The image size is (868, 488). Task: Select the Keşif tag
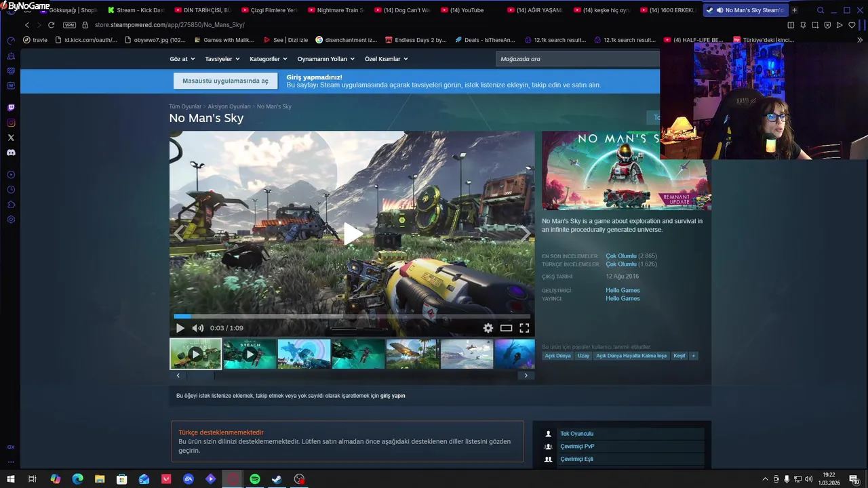tap(679, 356)
